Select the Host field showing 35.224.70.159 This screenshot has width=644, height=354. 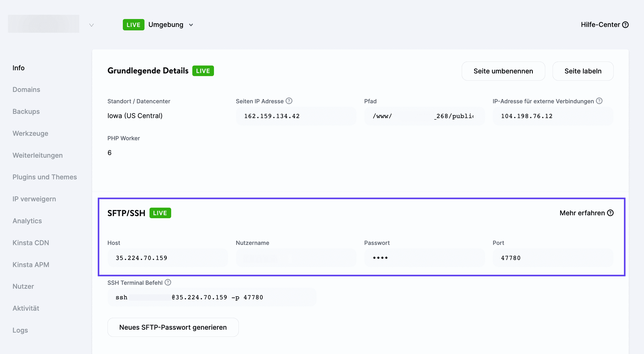click(x=168, y=257)
